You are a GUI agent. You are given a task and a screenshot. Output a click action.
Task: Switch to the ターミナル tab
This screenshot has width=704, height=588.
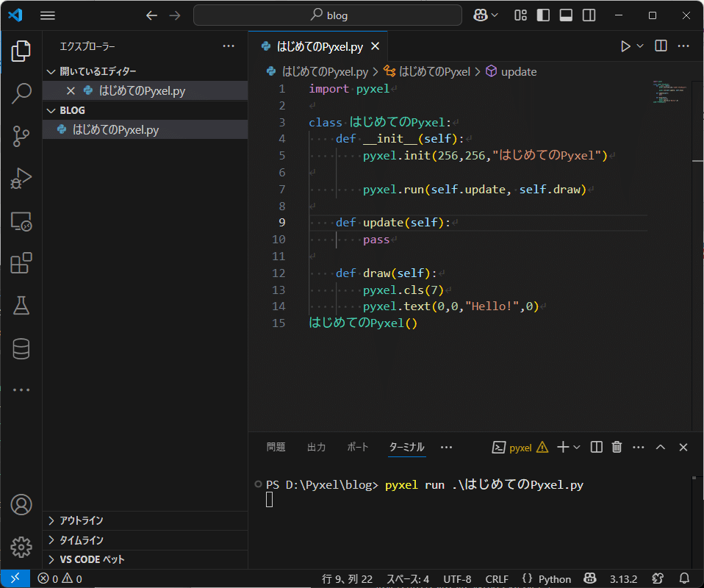(406, 447)
